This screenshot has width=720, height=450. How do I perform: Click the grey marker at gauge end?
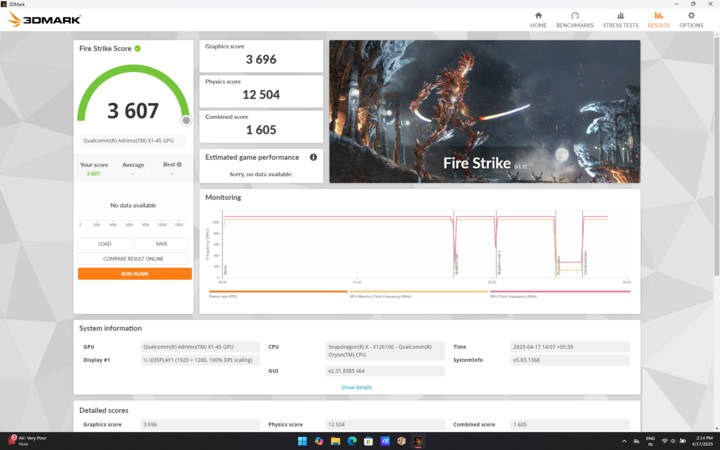[186, 120]
